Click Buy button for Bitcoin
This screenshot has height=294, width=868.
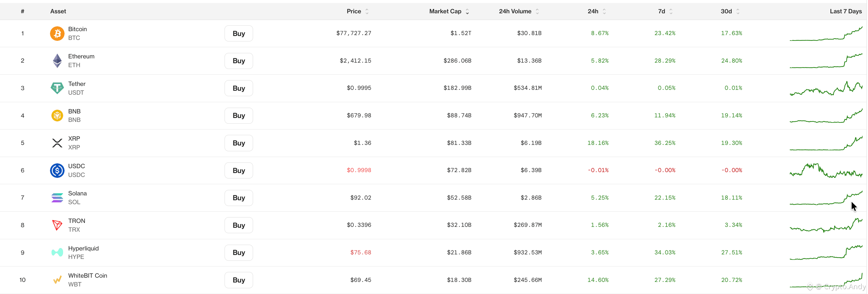pyautogui.click(x=239, y=34)
